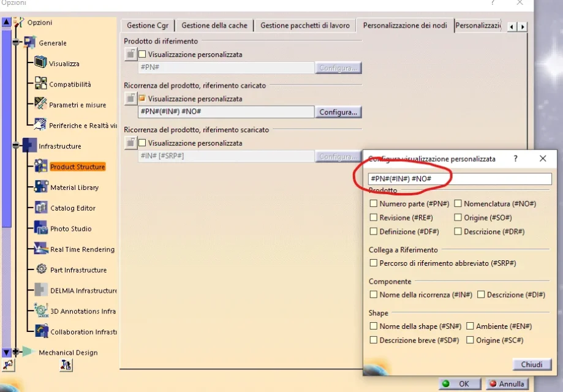Click the Chiudi button

(x=531, y=364)
